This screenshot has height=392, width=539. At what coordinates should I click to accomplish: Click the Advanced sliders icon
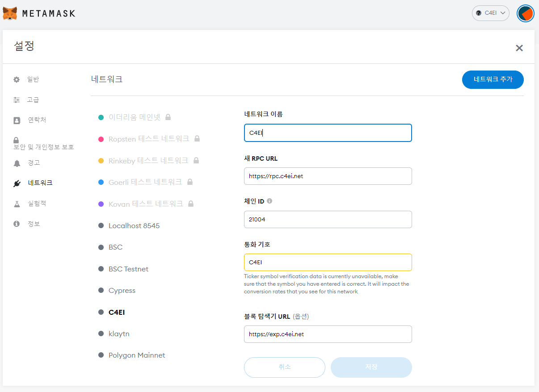[17, 100]
